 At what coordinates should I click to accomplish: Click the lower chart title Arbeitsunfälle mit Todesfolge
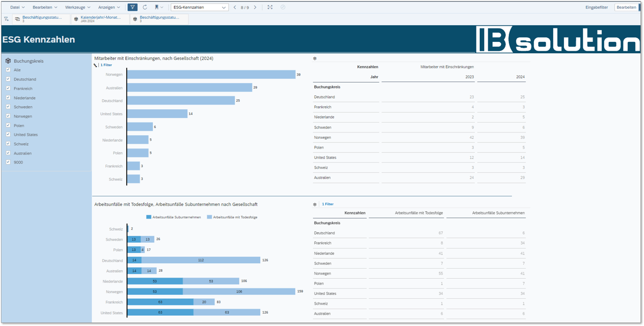click(x=175, y=204)
